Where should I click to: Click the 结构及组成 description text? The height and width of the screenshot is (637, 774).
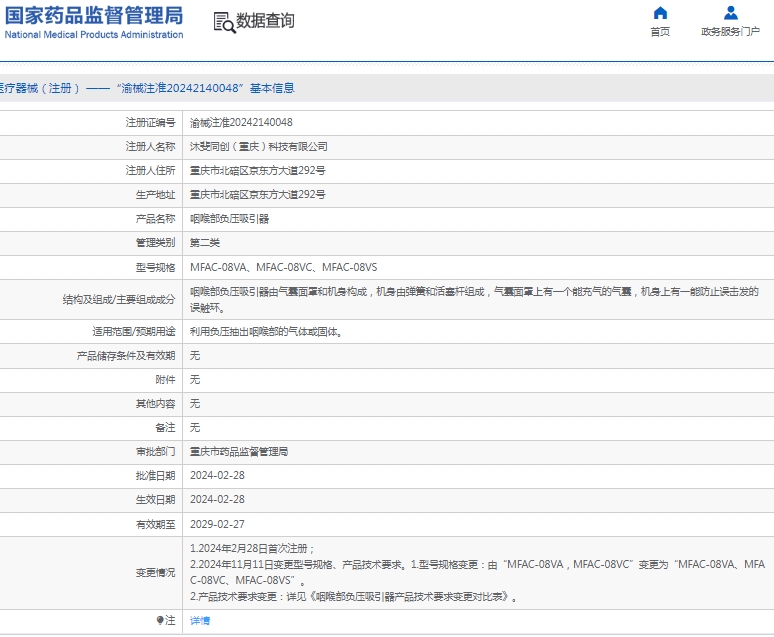click(474, 300)
